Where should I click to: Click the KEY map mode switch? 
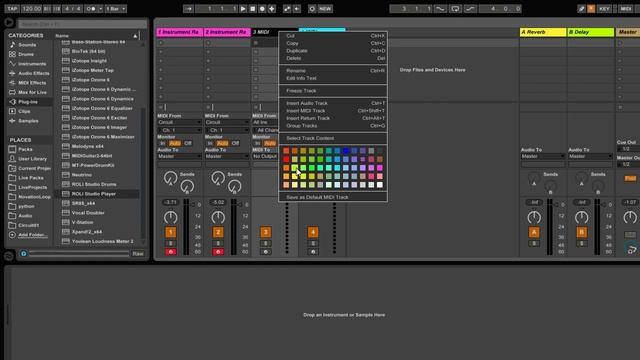click(604, 9)
